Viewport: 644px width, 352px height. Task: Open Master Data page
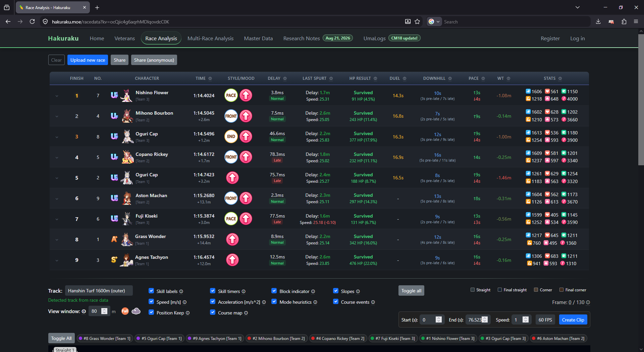click(258, 38)
